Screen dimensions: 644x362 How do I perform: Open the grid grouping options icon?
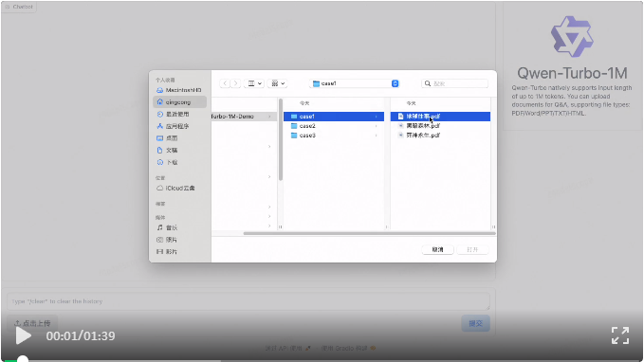[x=278, y=83]
